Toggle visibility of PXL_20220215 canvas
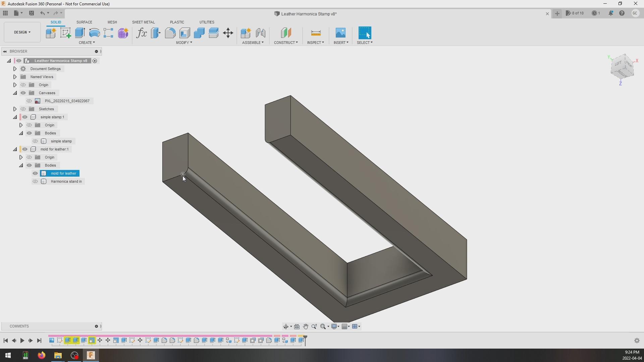 click(29, 101)
